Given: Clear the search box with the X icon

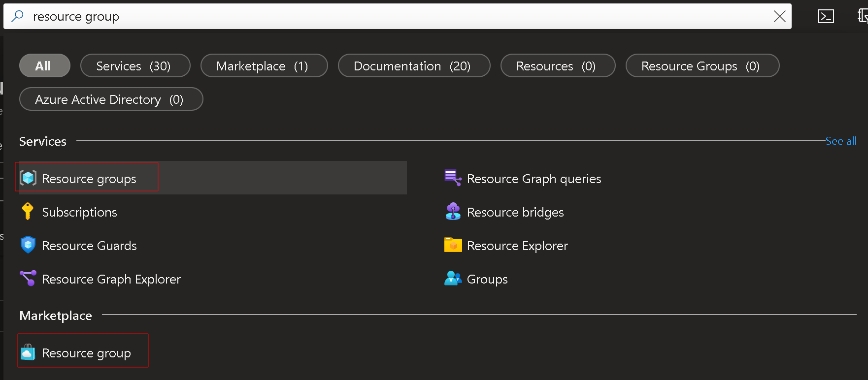Looking at the screenshot, I should [779, 16].
